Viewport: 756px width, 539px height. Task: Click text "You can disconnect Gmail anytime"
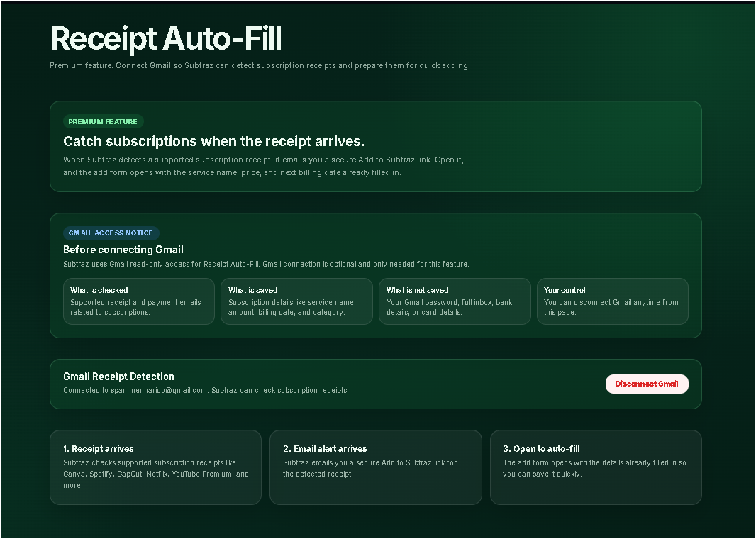point(611,307)
